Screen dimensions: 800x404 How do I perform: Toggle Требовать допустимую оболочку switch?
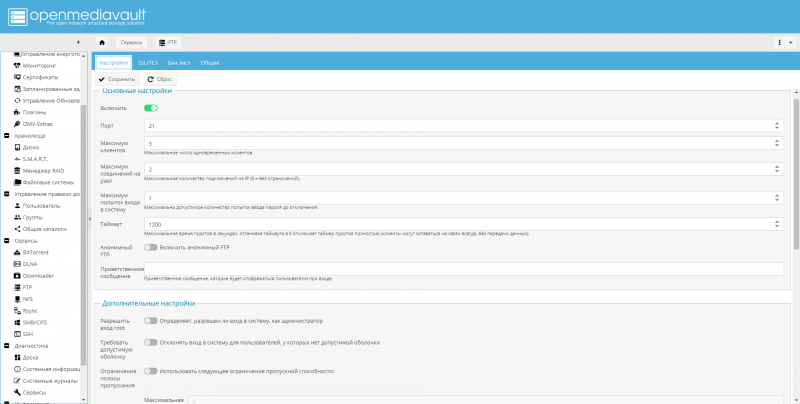(x=151, y=342)
